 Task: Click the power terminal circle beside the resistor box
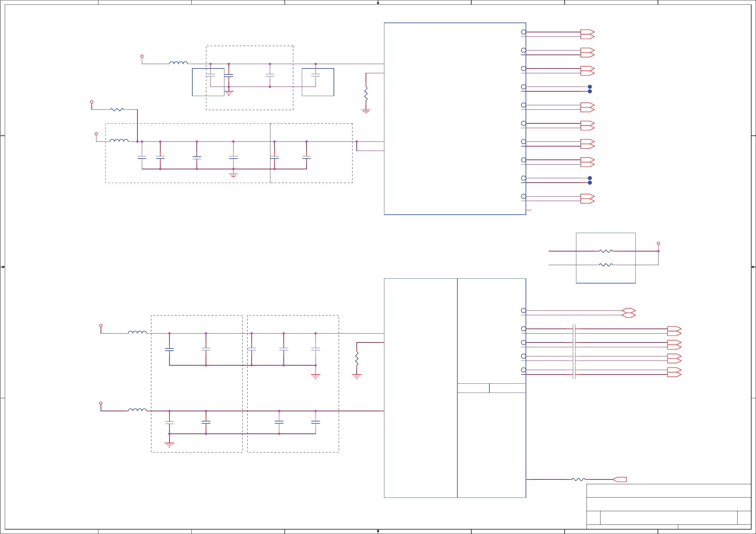(x=658, y=244)
